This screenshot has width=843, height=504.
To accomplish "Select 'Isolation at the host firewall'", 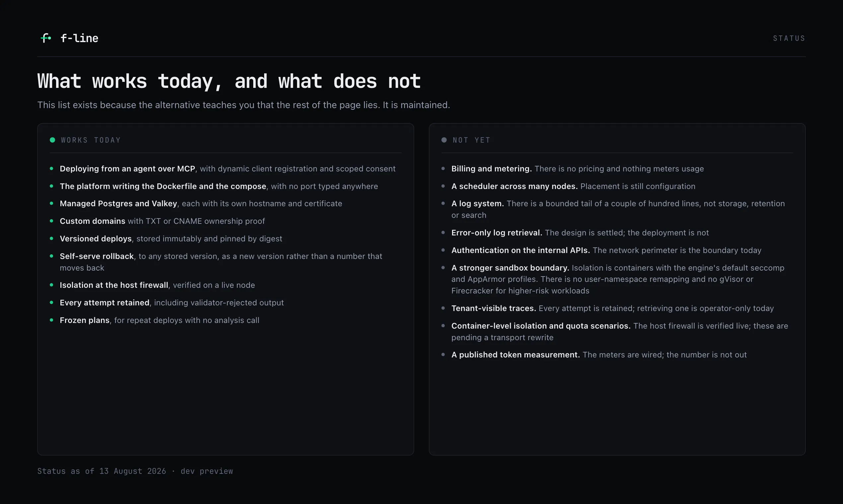I will (114, 285).
